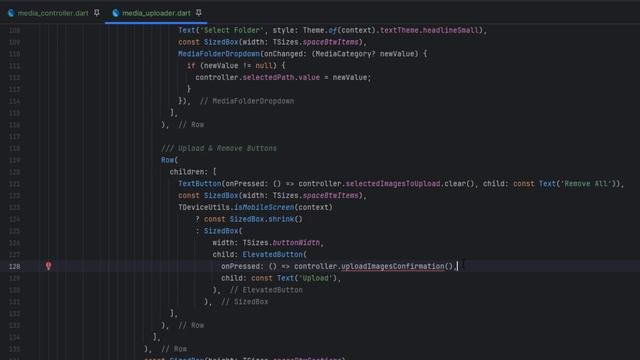Click line number 110 in the gutter
The width and height of the screenshot is (640, 360).
[x=14, y=54]
